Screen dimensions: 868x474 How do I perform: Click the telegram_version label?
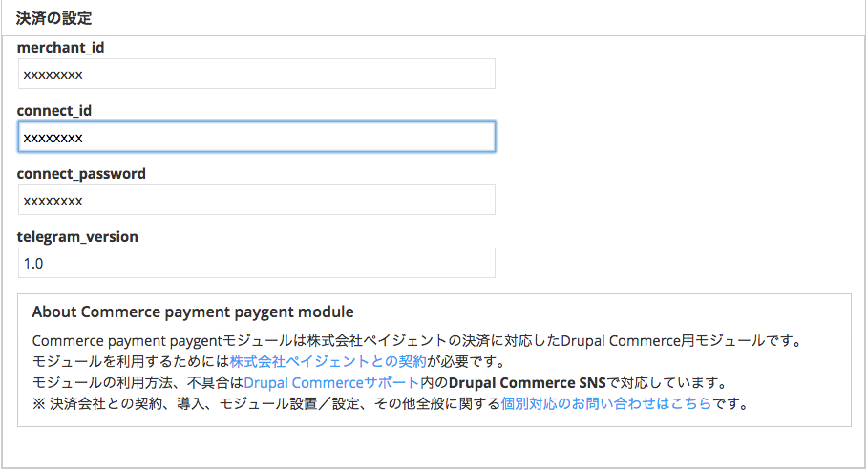click(x=77, y=236)
